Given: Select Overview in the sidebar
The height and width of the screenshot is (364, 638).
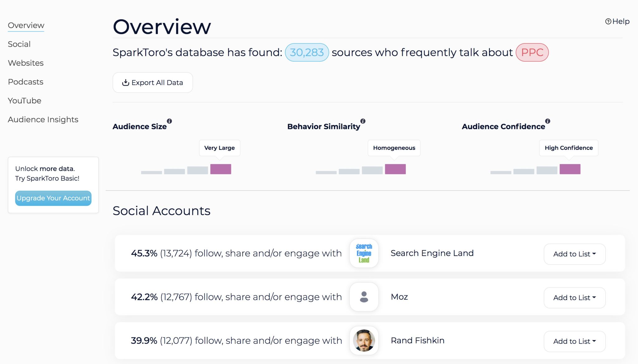Looking at the screenshot, I should click(x=26, y=25).
